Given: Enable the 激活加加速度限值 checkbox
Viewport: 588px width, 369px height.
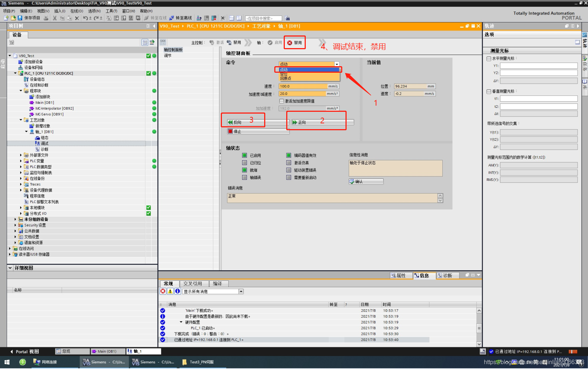Looking at the screenshot, I should pos(282,101).
